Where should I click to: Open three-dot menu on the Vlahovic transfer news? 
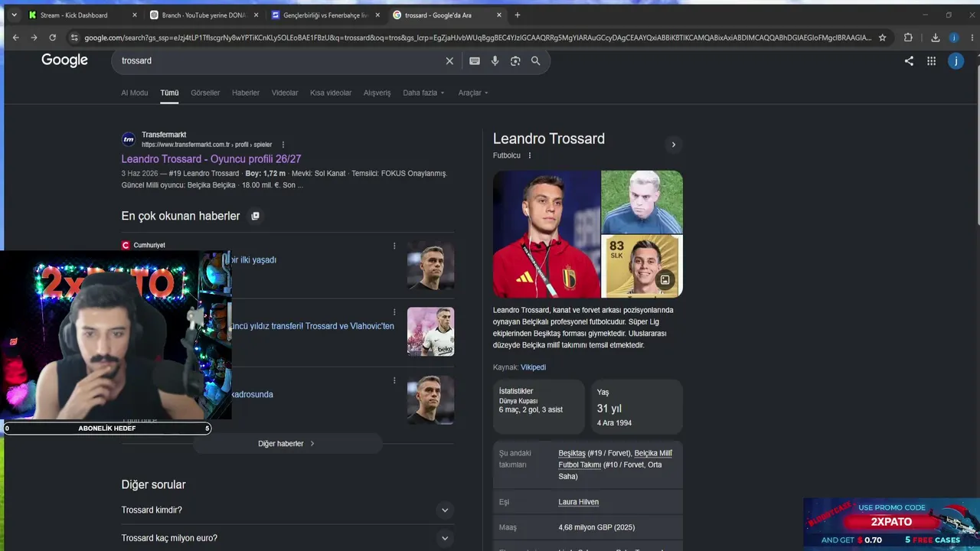point(394,312)
